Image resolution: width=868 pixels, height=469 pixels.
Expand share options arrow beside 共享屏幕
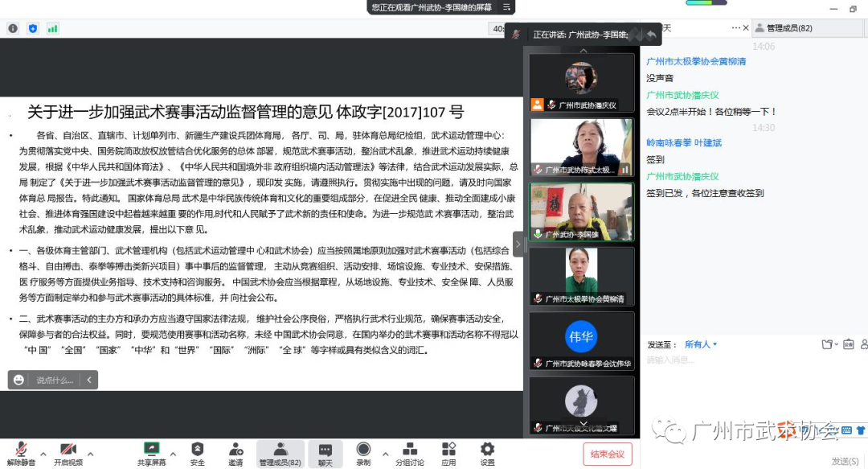[x=173, y=454]
